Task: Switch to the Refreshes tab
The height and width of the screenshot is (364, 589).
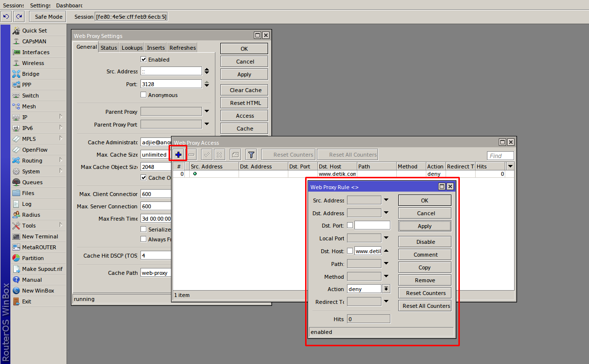Action: pos(182,48)
